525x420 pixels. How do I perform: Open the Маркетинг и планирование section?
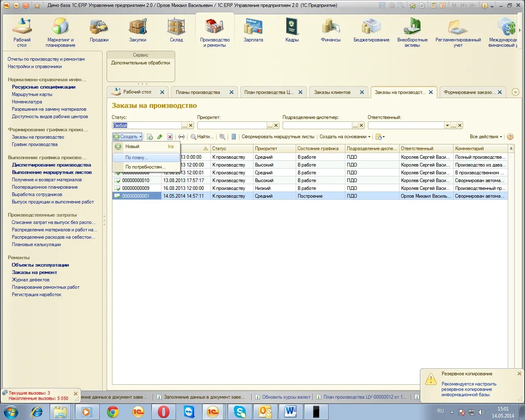coord(60,32)
